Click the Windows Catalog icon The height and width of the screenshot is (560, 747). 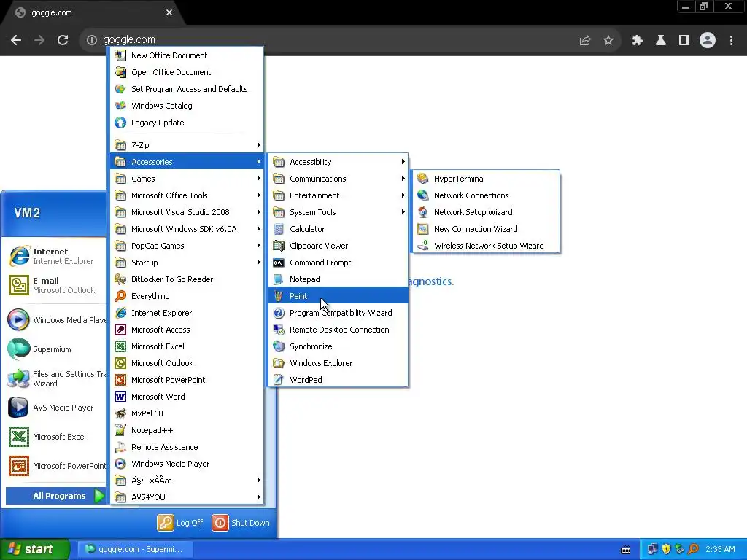pos(120,106)
